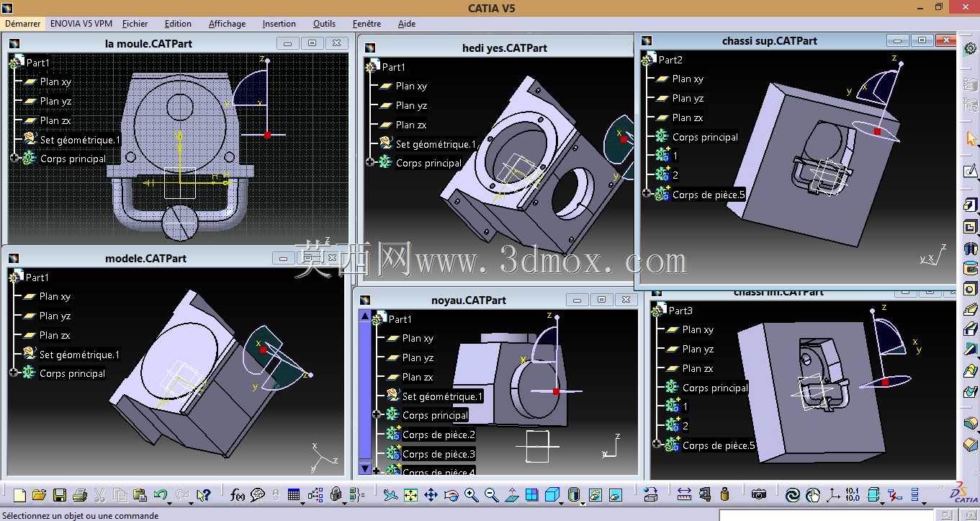Expand Corps de pièce.5 in chassi sup.CATPart
Viewport: 980px width, 521px height.
(x=647, y=194)
